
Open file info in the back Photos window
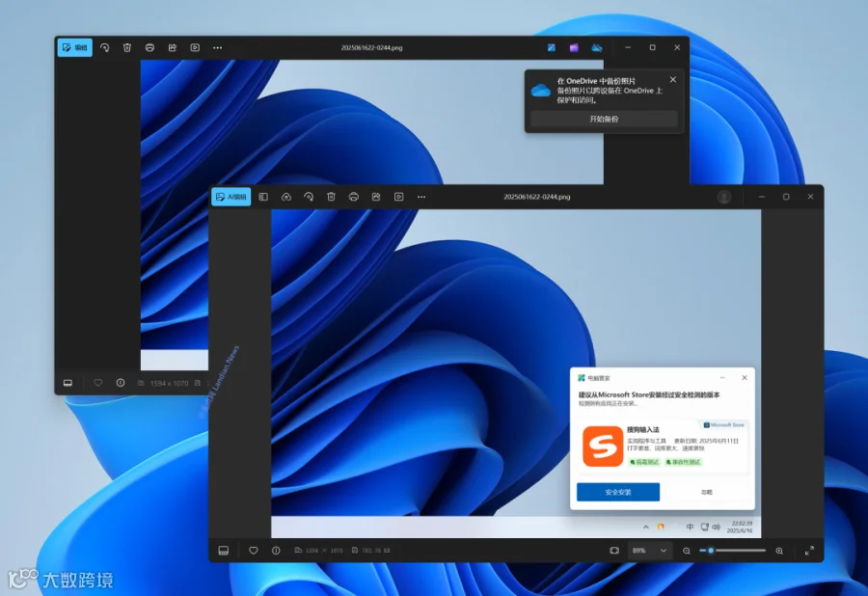pyautogui.click(x=121, y=383)
